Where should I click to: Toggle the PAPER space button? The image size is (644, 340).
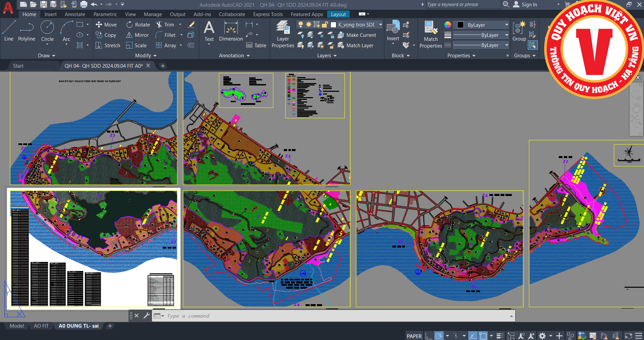[414, 336]
